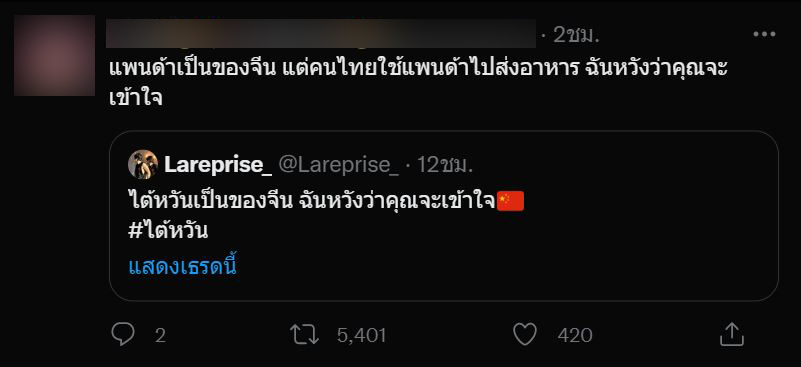Click the แสดงเธรดนี้ show thread link

(x=182, y=267)
